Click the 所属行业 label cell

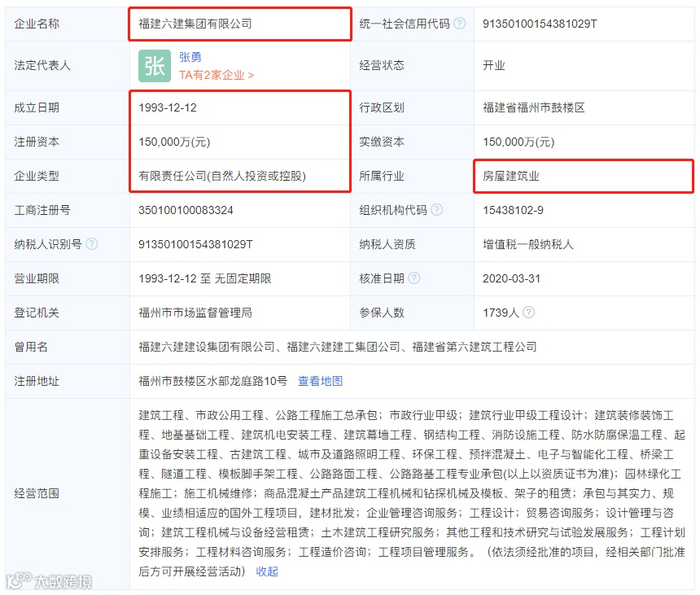click(412, 176)
